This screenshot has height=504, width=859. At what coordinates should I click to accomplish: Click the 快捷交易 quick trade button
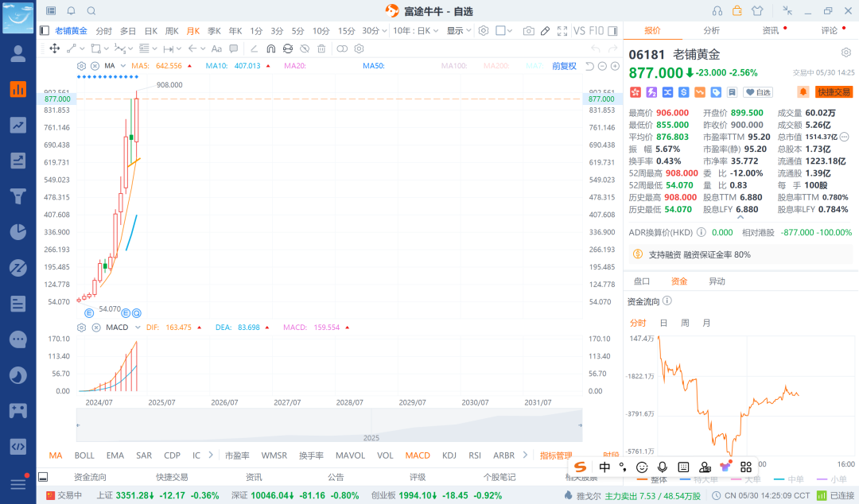[834, 92]
